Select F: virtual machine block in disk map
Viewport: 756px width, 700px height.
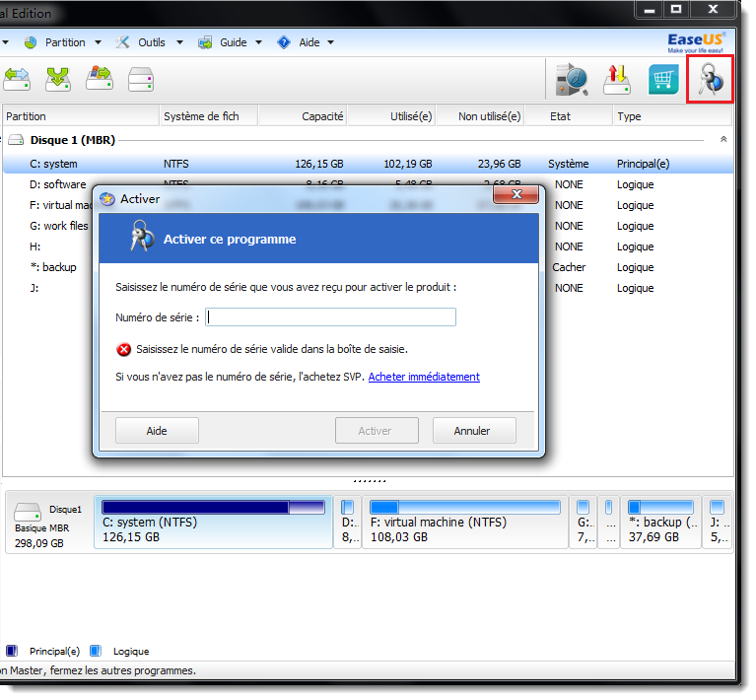click(464, 523)
